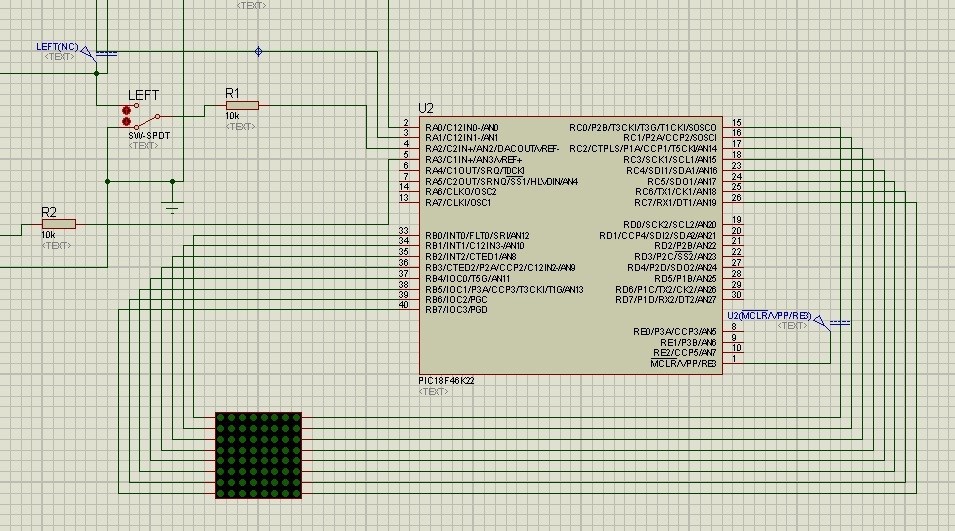This screenshot has height=531, width=955.
Task: Click the RB7/IOC3/PGD pin label
Action: (456, 309)
